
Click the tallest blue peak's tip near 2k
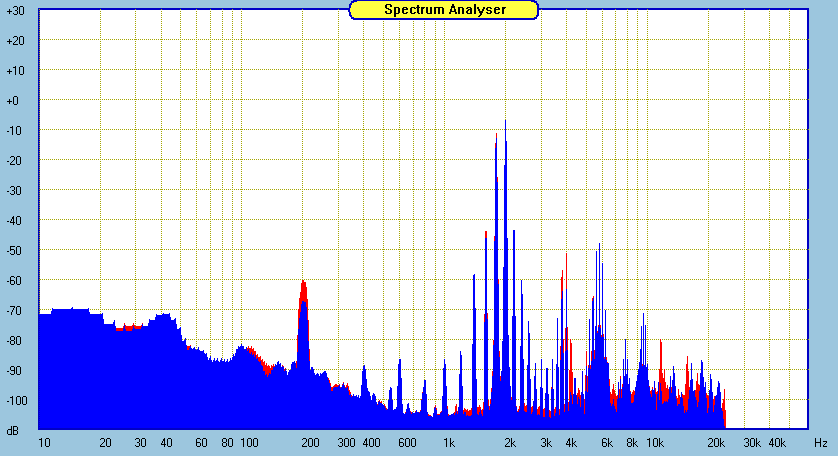point(506,122)
